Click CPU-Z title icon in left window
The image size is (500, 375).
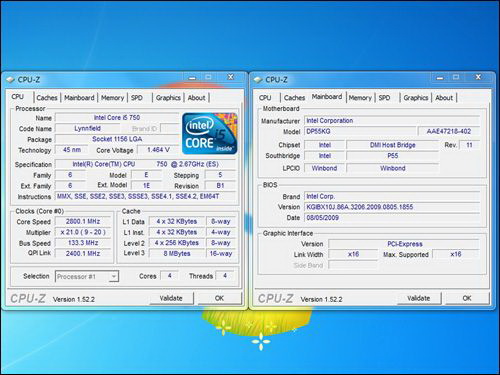pyautogui.click(x=10, y=80)
